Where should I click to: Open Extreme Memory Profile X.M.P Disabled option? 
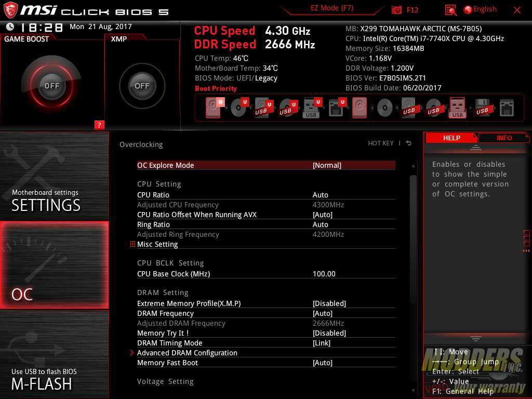[266, 303]
